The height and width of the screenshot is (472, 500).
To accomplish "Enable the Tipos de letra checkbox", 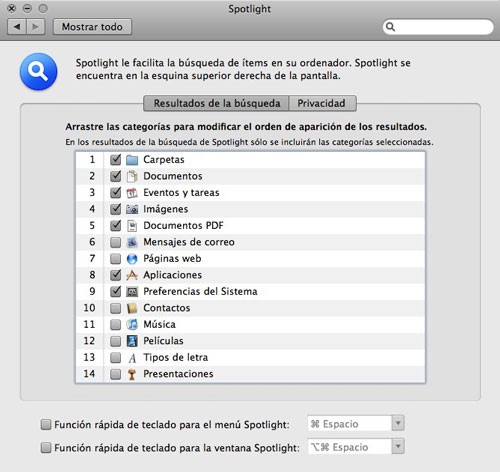I will [116, 358].
